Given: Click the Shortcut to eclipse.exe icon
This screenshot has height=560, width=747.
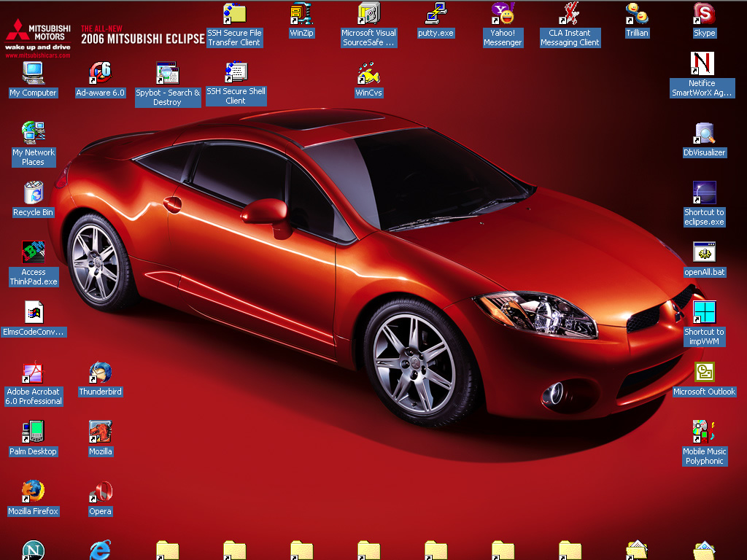Looking at the screenshot, I should click(x=704, y=192).
